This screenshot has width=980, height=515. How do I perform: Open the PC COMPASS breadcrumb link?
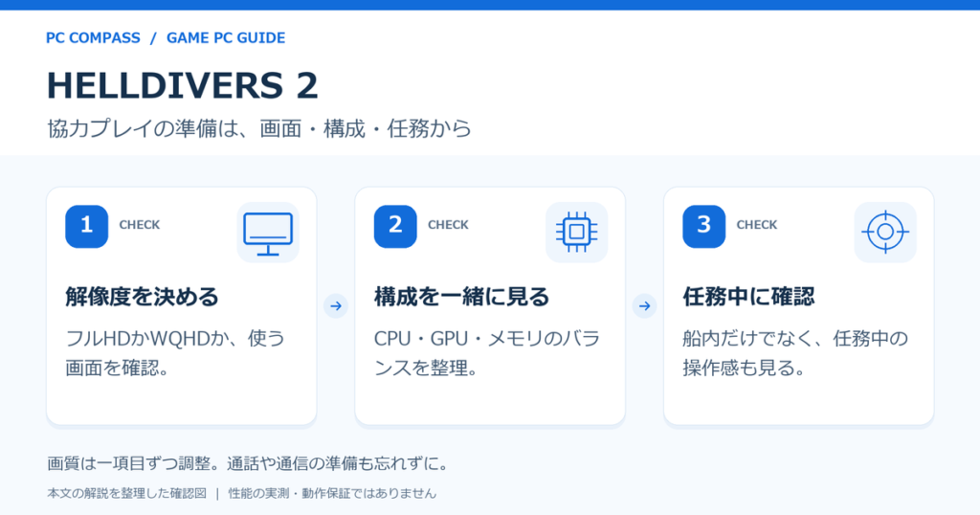[x=93, y=38]
